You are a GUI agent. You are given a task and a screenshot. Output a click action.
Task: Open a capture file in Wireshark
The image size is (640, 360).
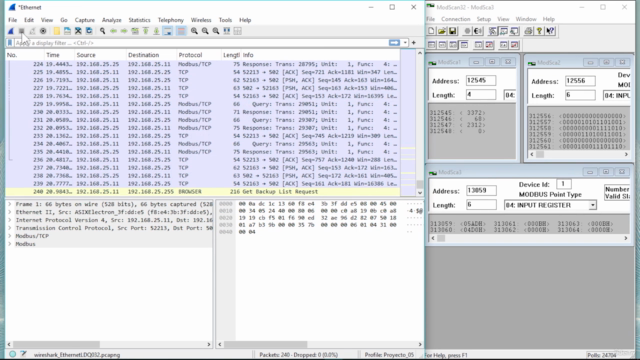pyautogui.click(x=57, y=31)
